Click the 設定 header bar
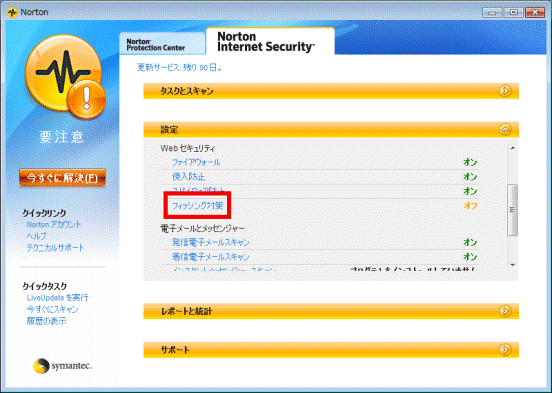 (x=331, y=130)
